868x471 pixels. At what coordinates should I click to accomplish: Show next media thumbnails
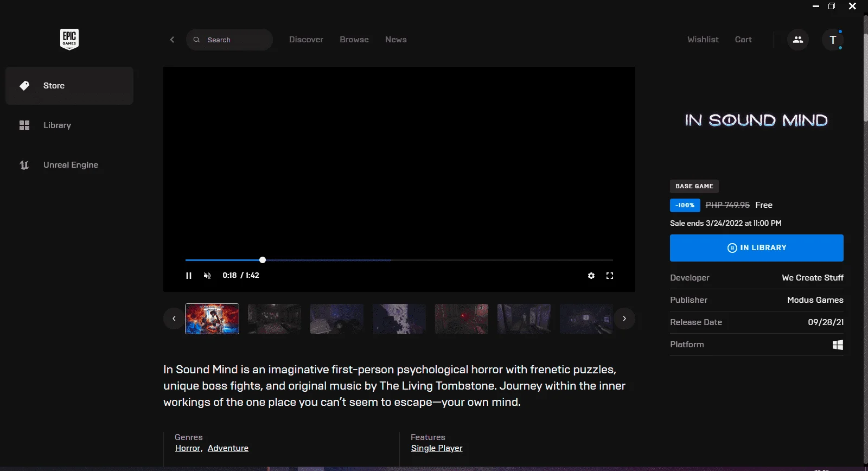point(624,319)
